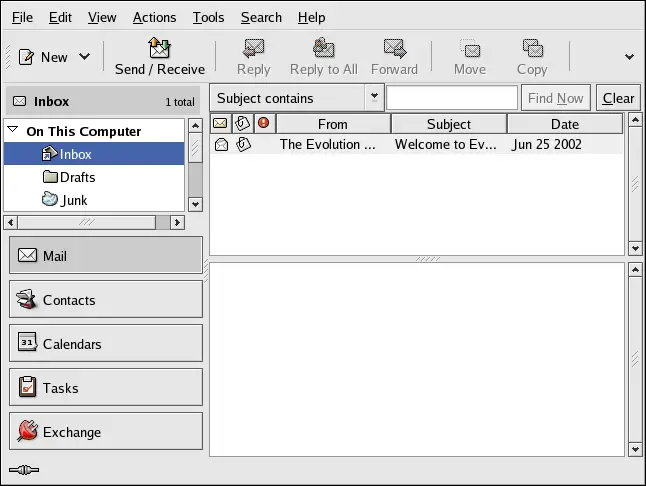The width and height of the screenshot is (646, 486).
Task: Click the Send / Receive toolbar icon
Action: pyautogui.click(x=159, y=48)
